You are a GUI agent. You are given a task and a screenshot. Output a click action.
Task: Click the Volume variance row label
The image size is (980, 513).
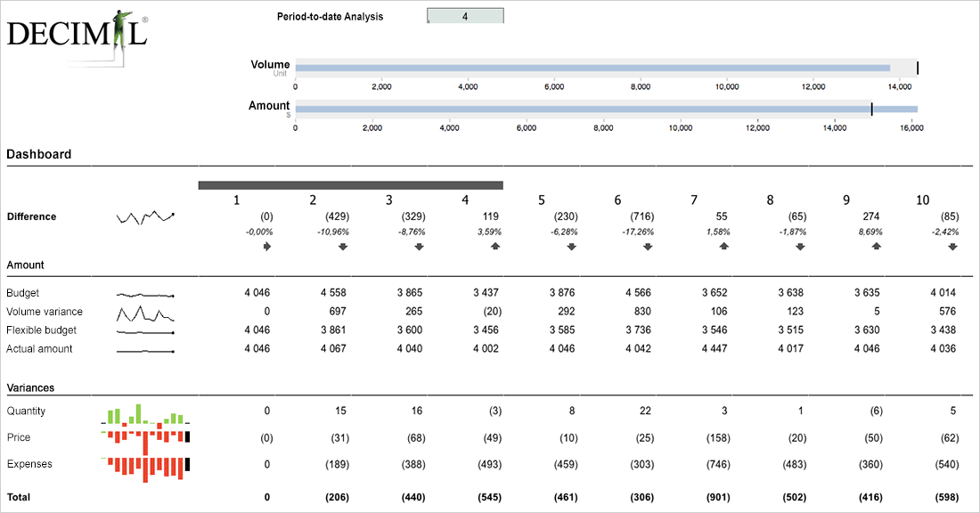coord(44,312)
